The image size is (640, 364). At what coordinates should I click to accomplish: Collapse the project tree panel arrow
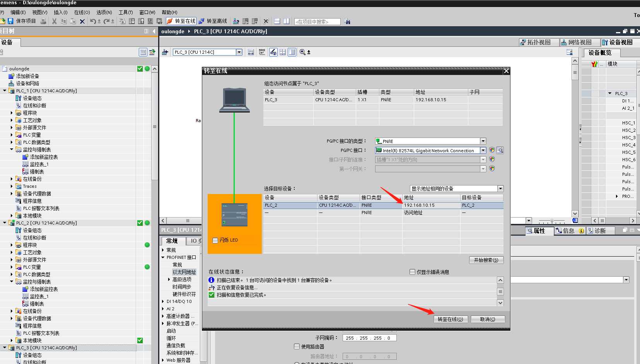(x=154, y=31)
